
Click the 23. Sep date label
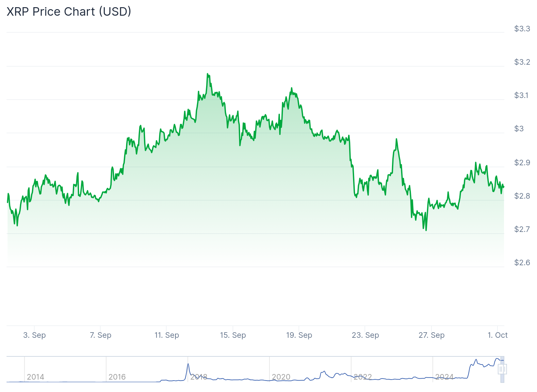pos(365,335)
